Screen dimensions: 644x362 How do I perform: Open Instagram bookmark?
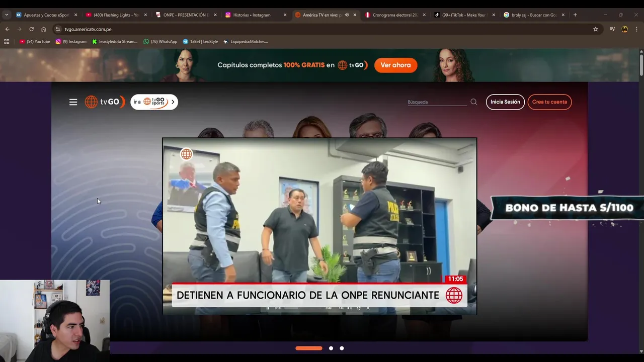(x=71, y=42)
